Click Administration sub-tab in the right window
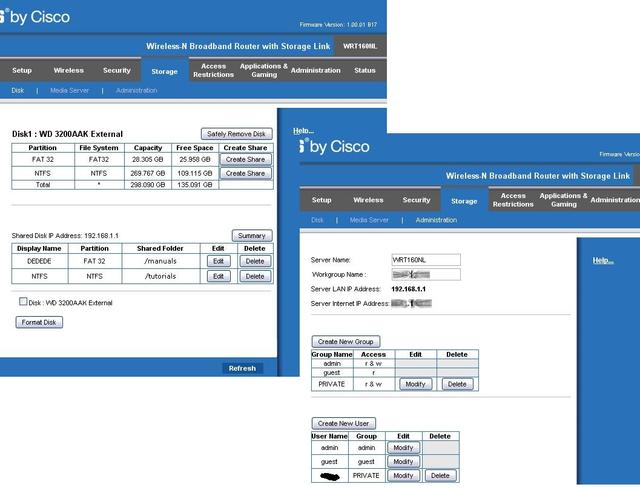640x490 pixels. pyautogui.click(x=436, y=220)
